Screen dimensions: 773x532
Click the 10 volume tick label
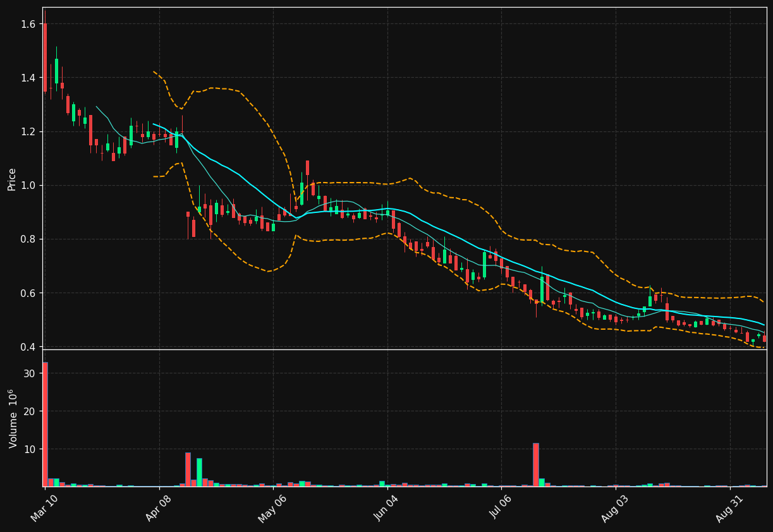30,449
